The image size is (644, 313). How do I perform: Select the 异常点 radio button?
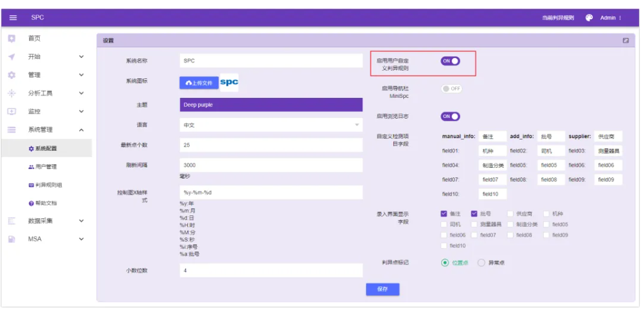482,263
